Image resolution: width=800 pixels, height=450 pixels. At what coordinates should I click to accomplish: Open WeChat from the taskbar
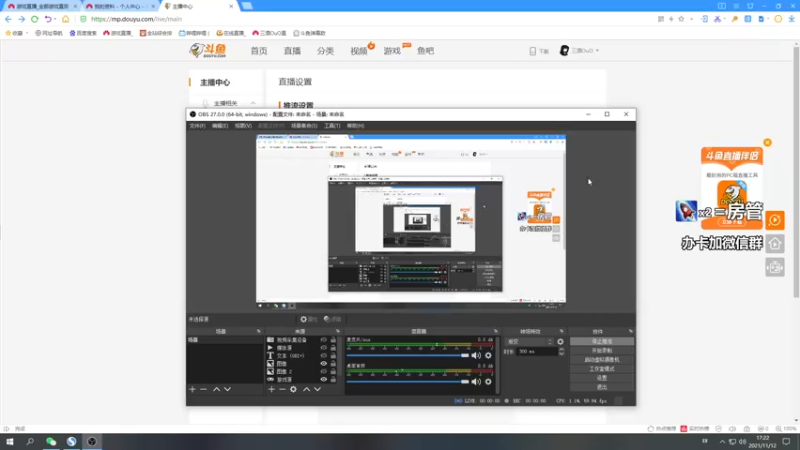click(x=51, y=441)
